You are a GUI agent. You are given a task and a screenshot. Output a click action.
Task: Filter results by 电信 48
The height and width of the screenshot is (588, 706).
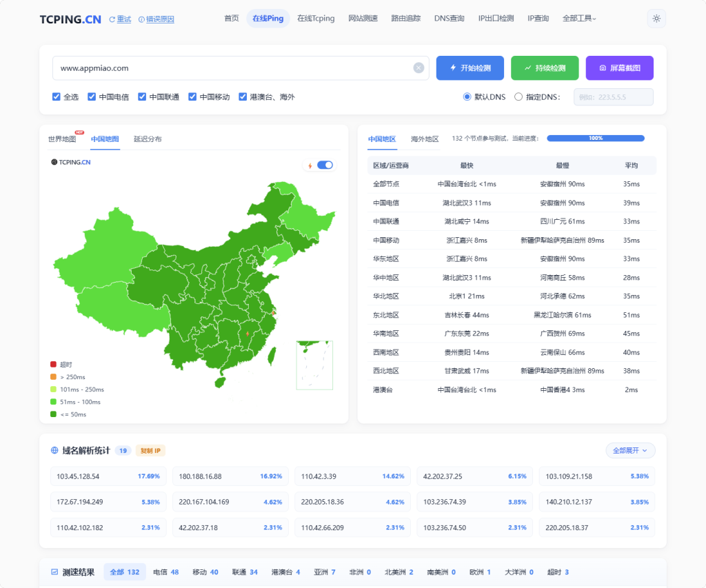tap(165, 571)
